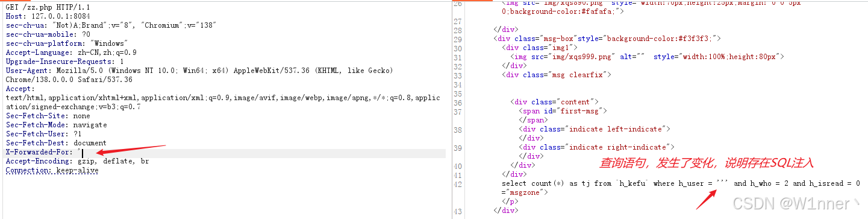
Task: Click the 'text/html,application/xhtml+xml' accept value line
Action: (x=223, y=98)
